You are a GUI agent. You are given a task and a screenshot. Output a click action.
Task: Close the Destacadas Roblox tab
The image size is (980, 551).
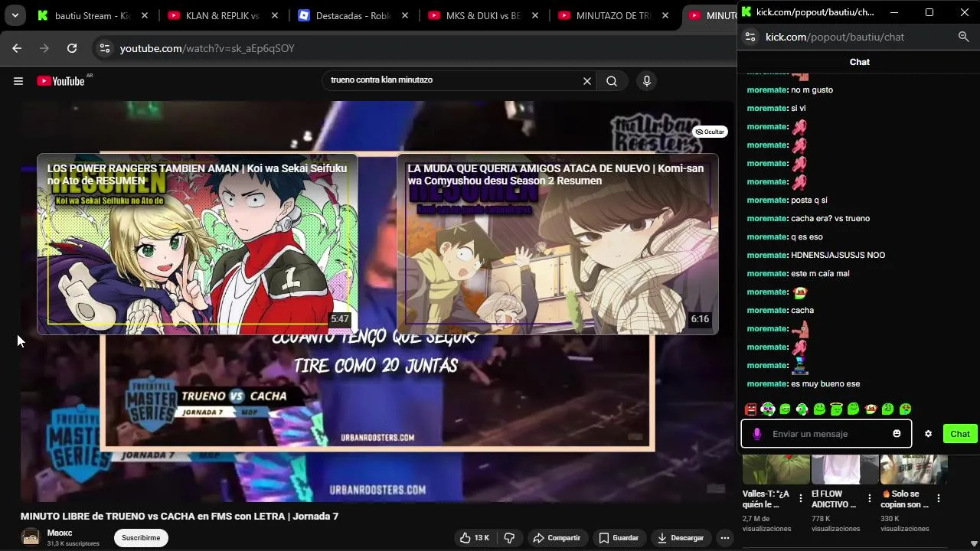tap(405, 15)
